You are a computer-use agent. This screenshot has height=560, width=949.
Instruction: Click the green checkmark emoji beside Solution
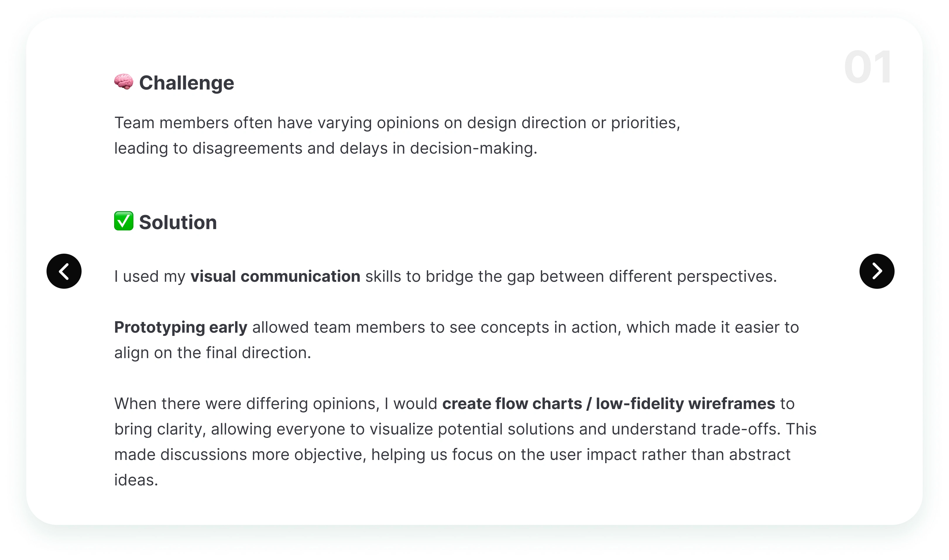pyautogui.click(x=123, y=221)
